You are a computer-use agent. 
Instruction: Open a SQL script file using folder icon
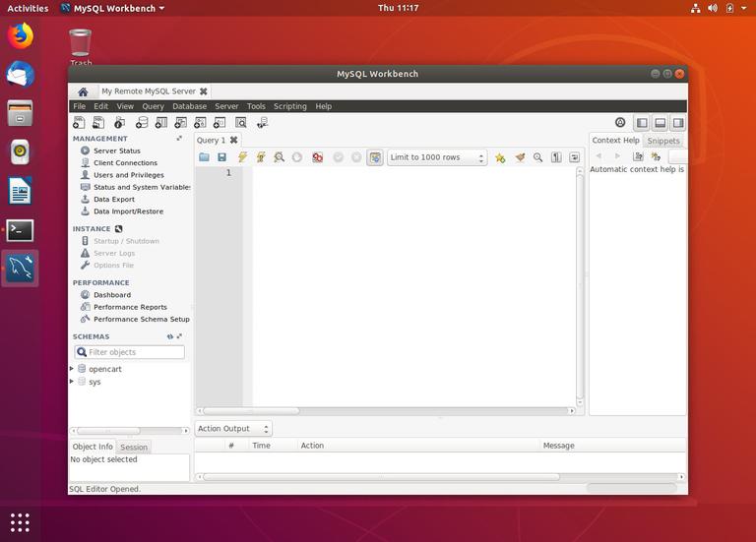(x=204, y=157)
